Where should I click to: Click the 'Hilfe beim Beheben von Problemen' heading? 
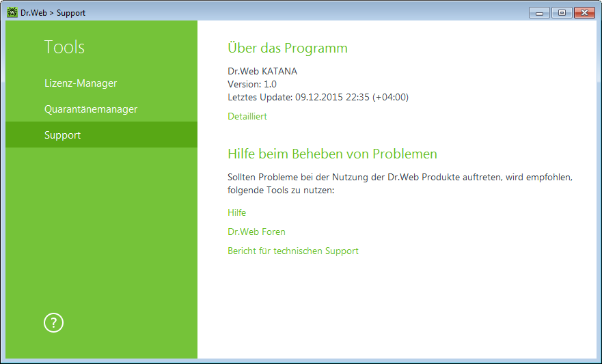(332, 154)
